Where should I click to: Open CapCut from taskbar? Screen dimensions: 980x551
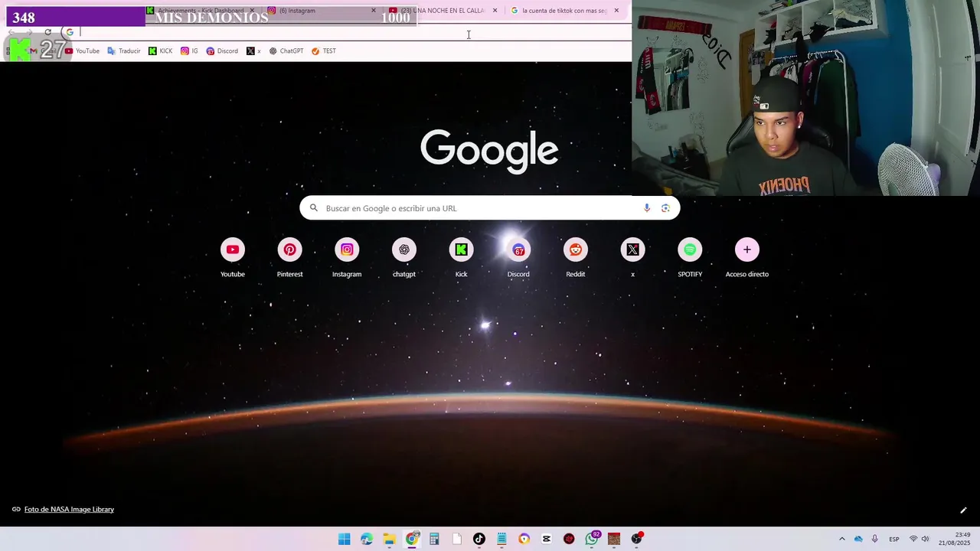(x=547, y=540)
